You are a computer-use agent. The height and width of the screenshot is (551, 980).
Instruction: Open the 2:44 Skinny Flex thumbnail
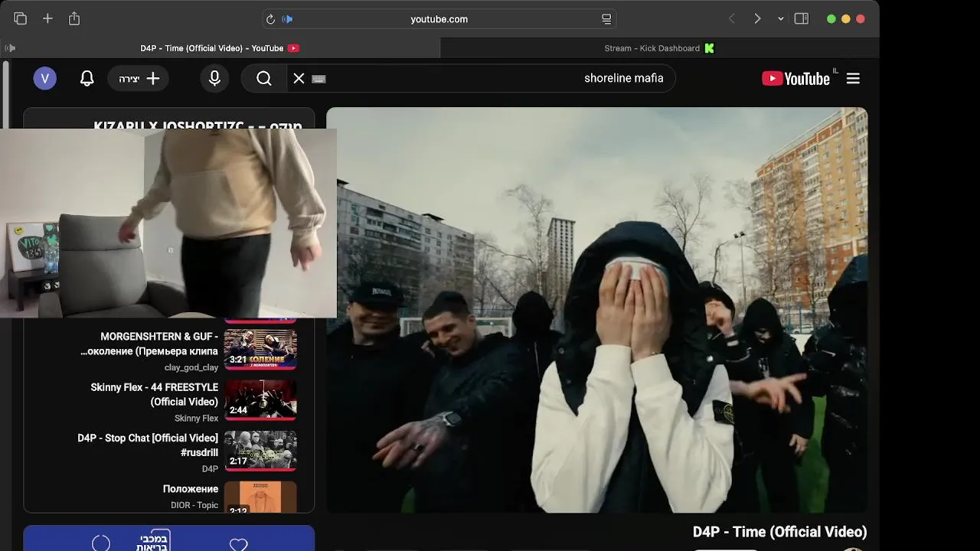click(x=260, y=399)
